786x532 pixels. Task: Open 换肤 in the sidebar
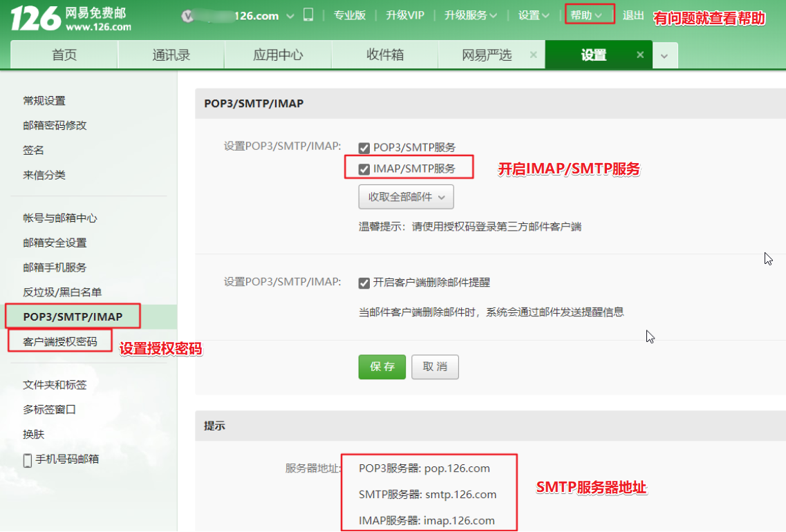coord(34,435)
